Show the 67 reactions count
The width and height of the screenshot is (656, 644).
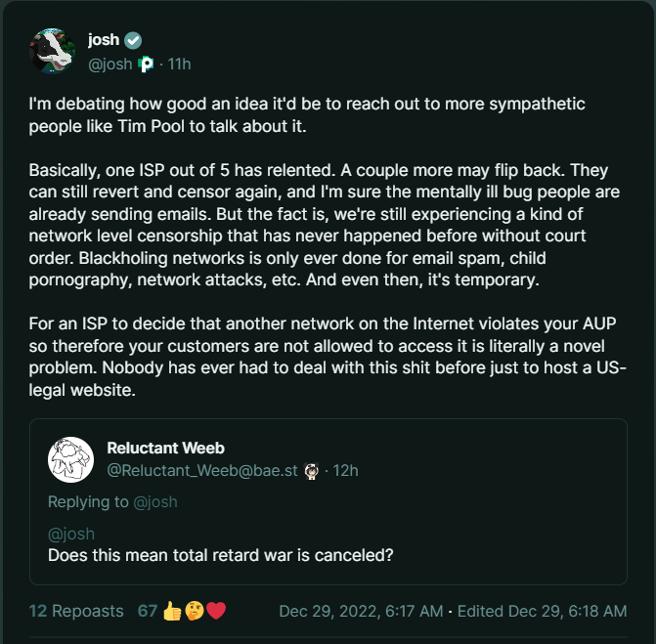[x=147, y=611]
